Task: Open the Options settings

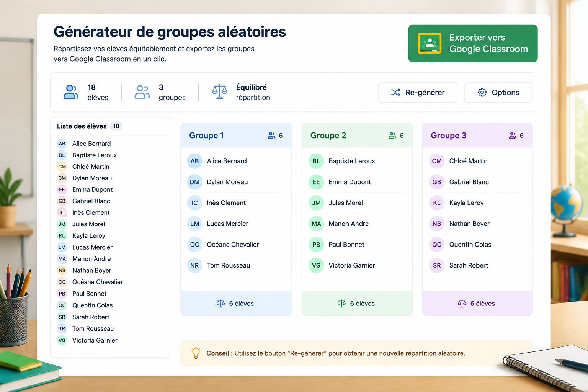Action: pyautogui.click(x=498, y=92)
